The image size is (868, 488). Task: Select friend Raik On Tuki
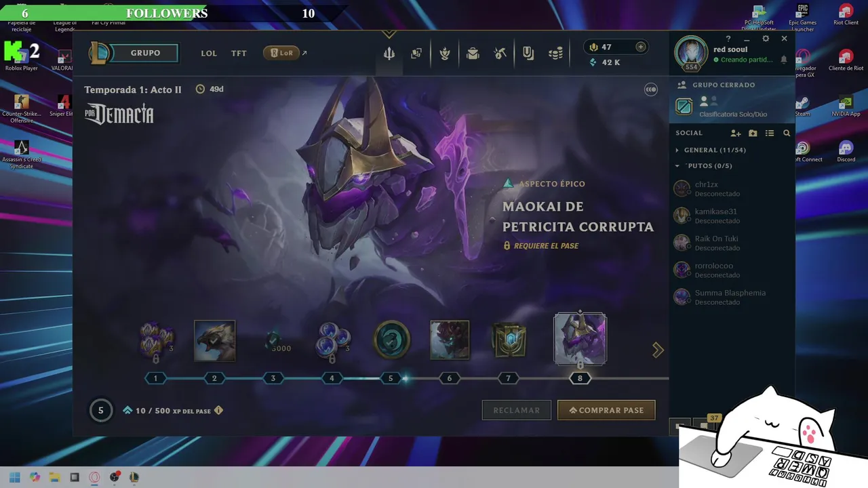point(731,243)
